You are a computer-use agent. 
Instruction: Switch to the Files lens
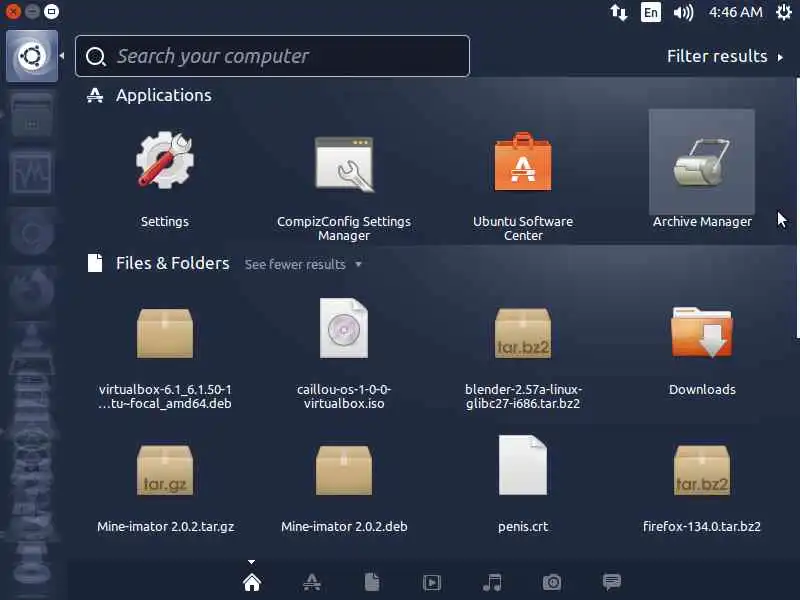click(x=372, y=582)
